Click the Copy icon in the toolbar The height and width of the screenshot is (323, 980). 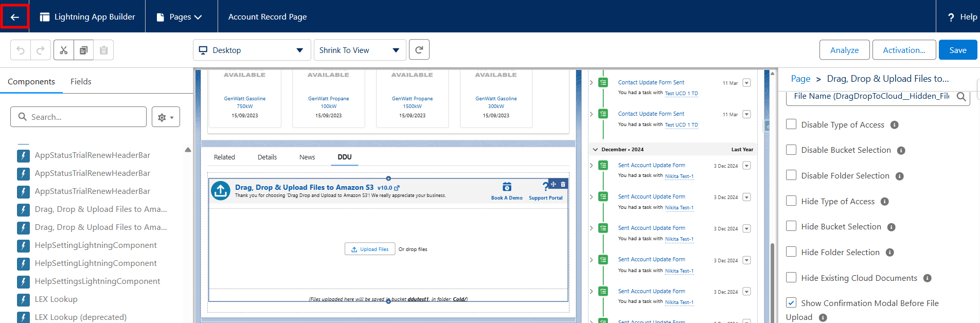pos(83,50)
